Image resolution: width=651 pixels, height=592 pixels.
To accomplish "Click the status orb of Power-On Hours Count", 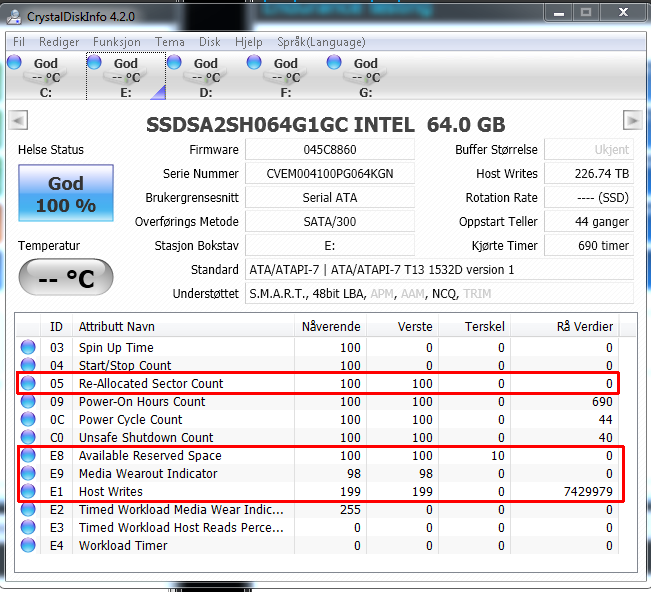I will (x=28, y=401).
